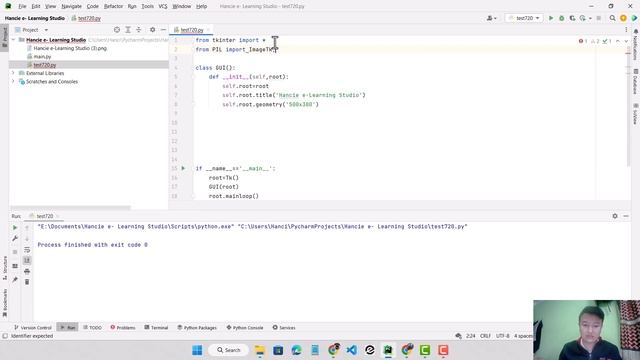Rerun test720 in Run panel
The image size is (640, 360).
click(x=15, y=227)
